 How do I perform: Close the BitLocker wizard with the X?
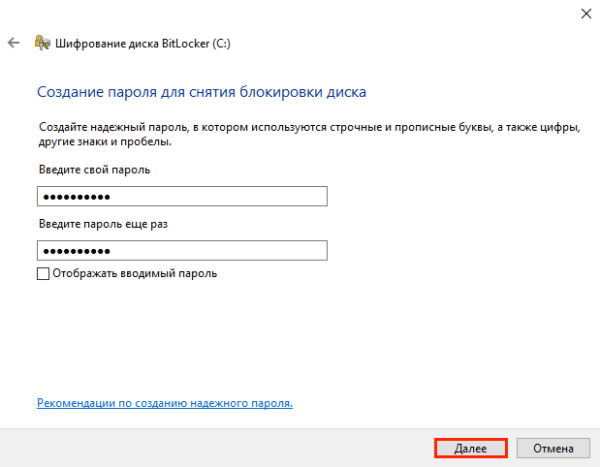point(583,13)
